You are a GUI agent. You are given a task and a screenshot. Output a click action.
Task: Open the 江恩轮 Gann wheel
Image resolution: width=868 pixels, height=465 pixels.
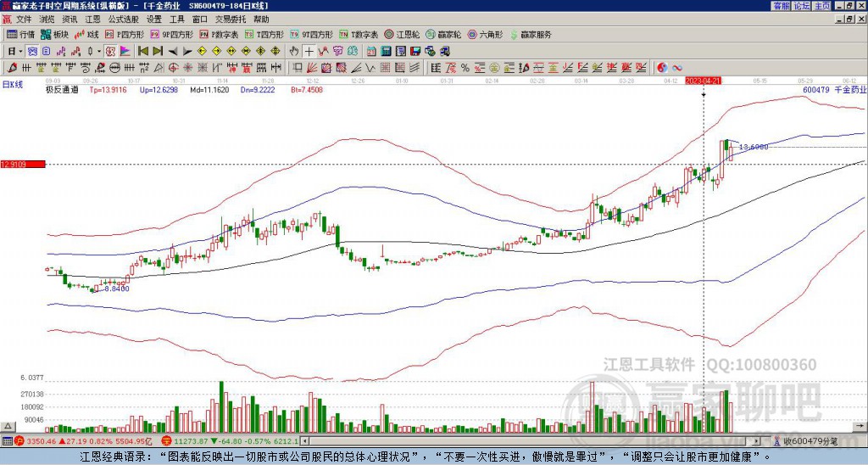click(x=401, y=34)
